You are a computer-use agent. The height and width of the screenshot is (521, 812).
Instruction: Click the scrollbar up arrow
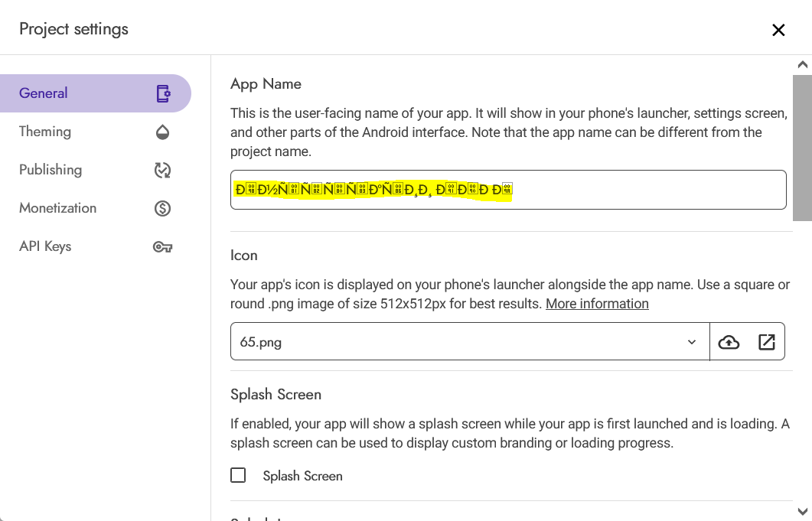[803, 65]
